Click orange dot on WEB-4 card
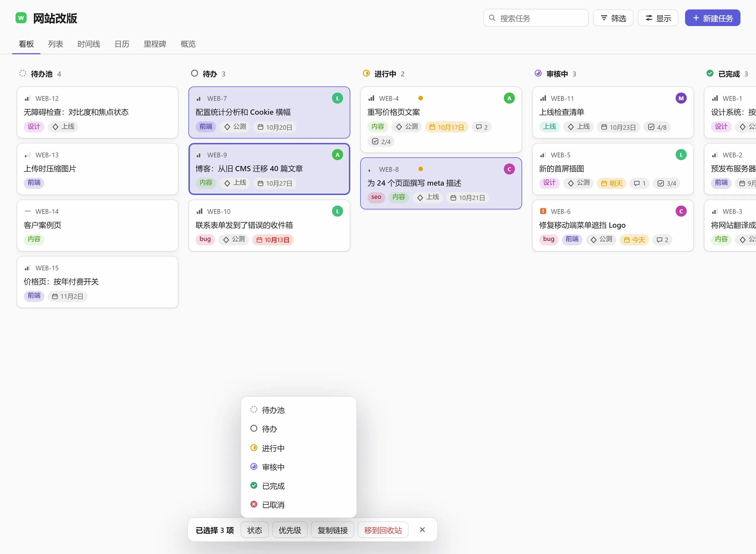The width and height of the screenshot is (756, 554). tap(420, 98)
